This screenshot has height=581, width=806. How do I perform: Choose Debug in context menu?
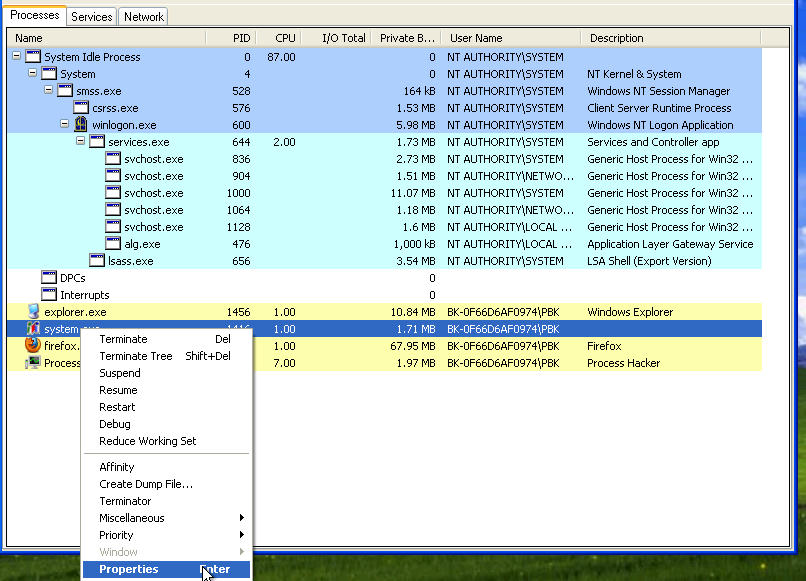point(166,424)
